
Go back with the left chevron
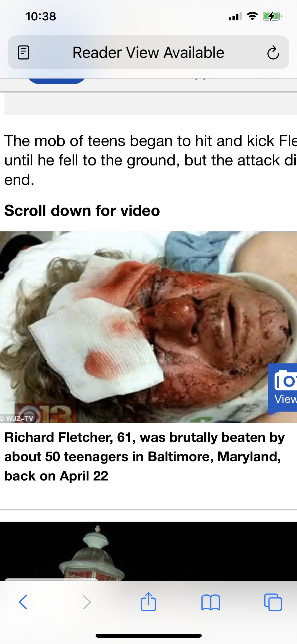(23, 602)
